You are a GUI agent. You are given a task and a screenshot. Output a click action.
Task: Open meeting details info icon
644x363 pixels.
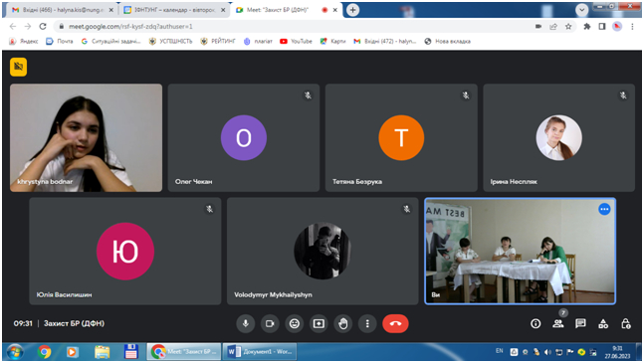pyautogui.click(x=536, y=323)
